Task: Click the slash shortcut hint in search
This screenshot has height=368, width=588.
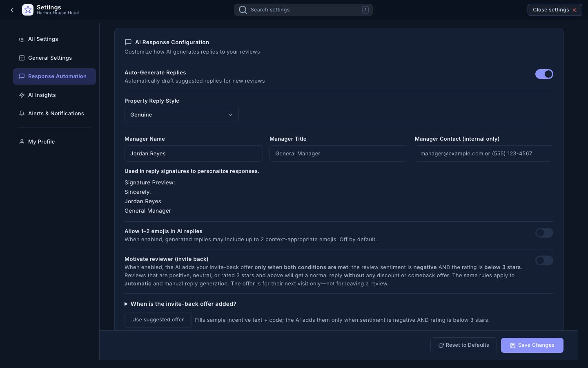Action: pos(365,10)
